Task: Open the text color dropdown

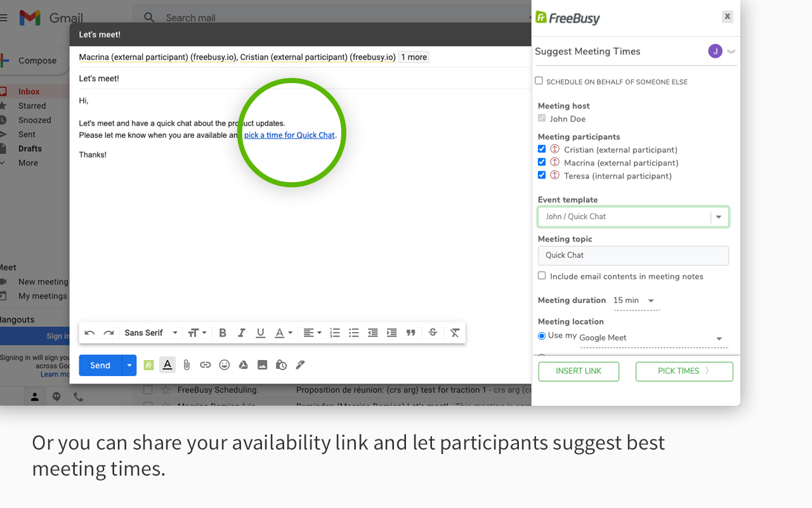Action: click(x=283, y=333)
